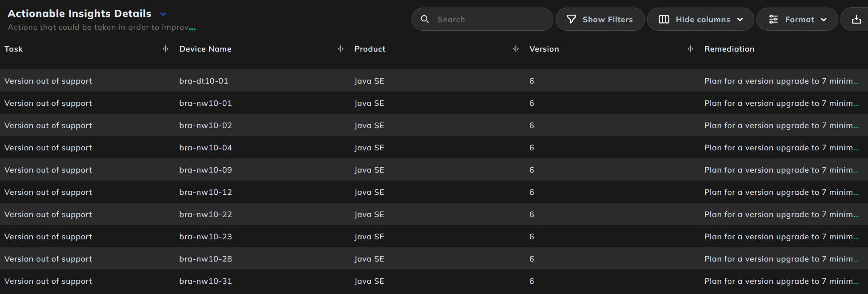Click the filter funnel icon
This screenshot has height=294, width=868.
[572, 19]
